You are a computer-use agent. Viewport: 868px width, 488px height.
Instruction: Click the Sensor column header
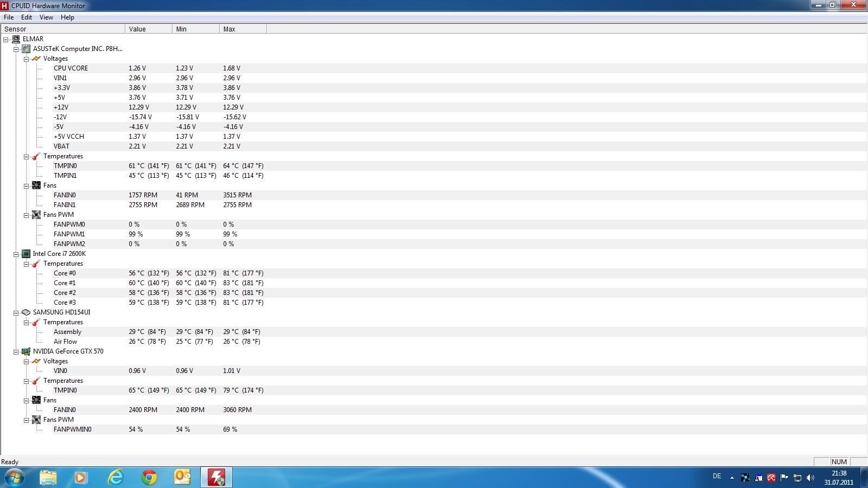63,29
